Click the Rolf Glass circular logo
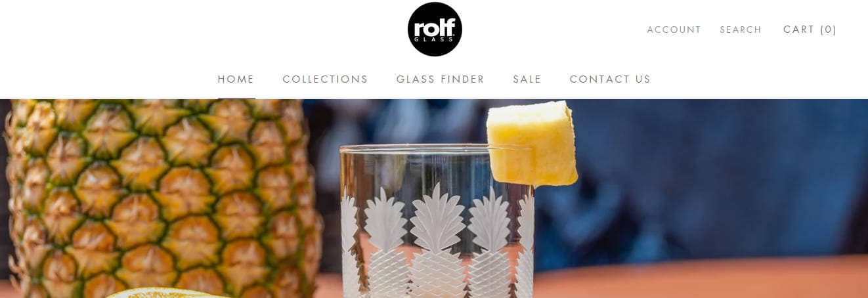The width and height of the screenshot is (868, 298). 435,29
